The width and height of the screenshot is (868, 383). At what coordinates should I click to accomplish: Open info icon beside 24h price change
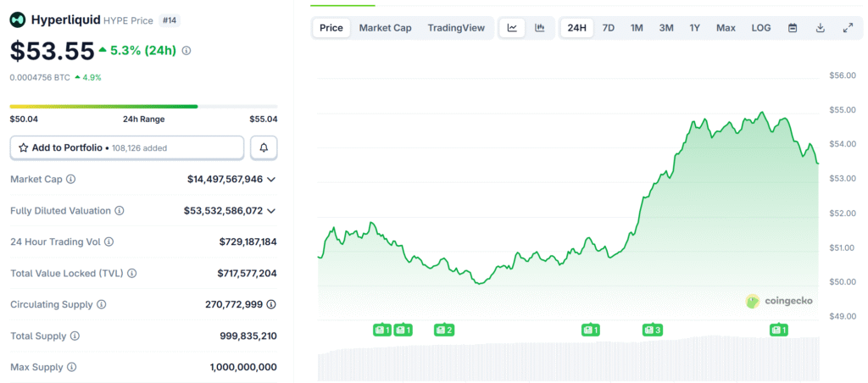[186, 51]
